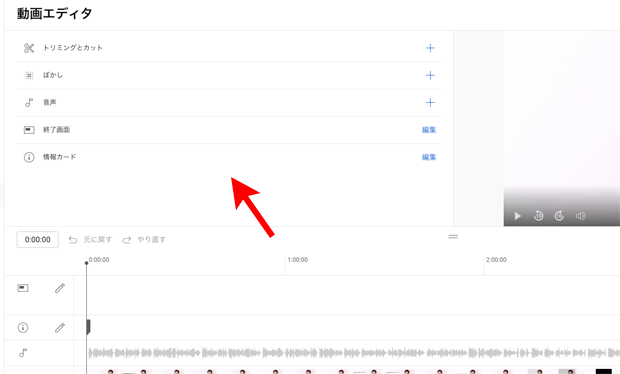Click the info icon beside 情報カード

29,157
